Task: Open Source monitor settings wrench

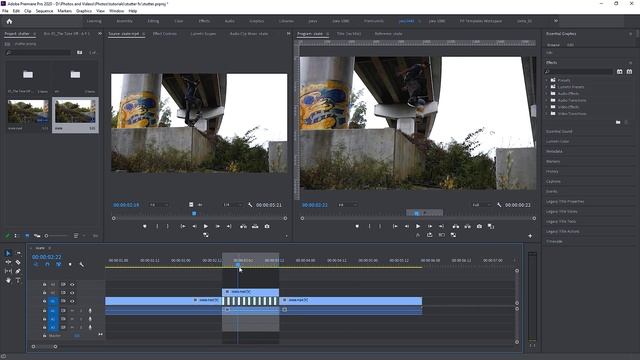Action: pyautogui.click(x=250, y=205)
